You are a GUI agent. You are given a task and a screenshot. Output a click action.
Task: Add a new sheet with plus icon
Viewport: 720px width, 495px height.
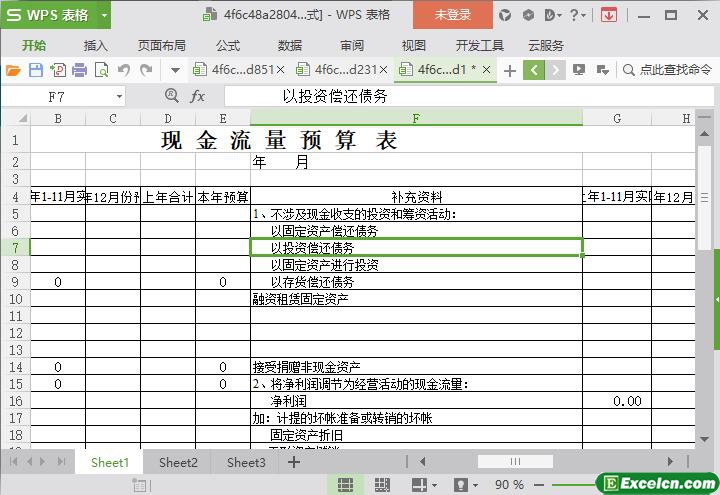[x=294, y=462]
